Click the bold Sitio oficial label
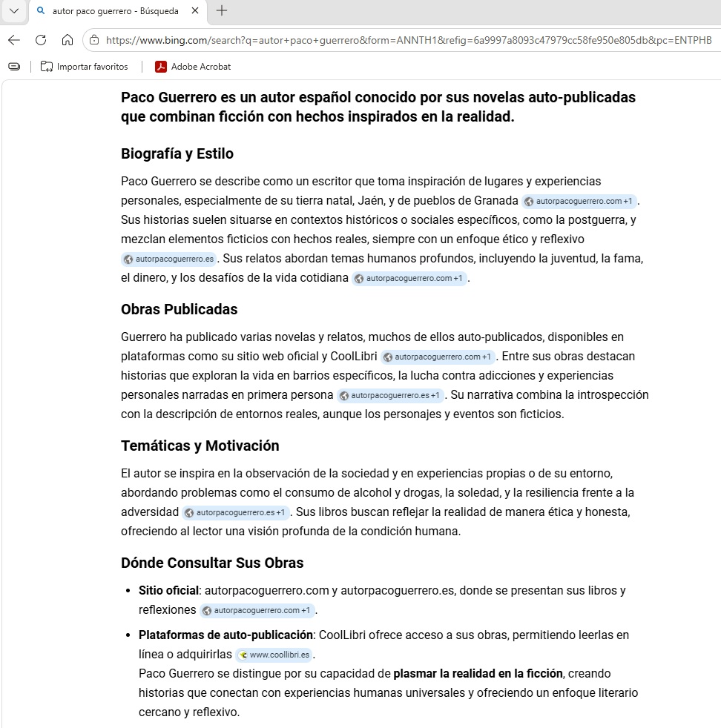Screen dimensions: 721x728 [x=168, y=591]
